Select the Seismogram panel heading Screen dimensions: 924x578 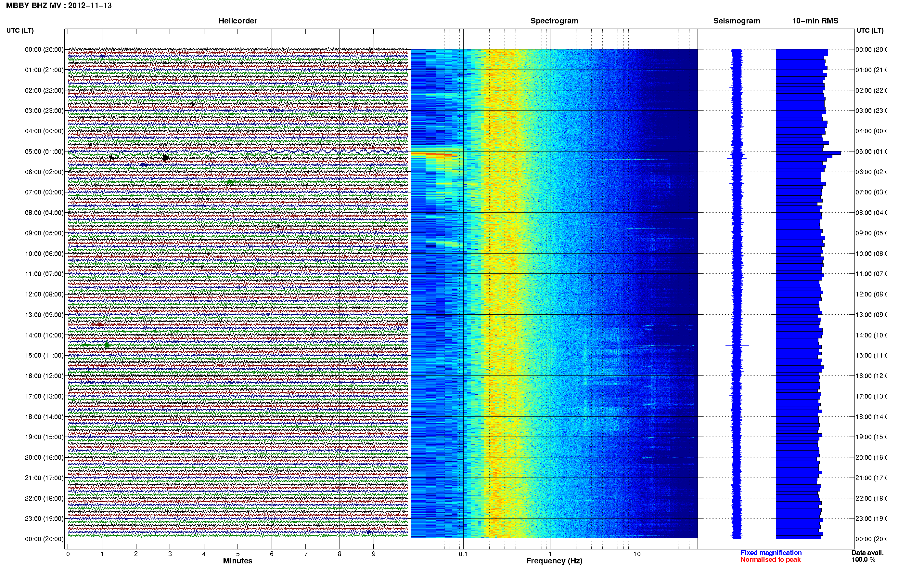(737, 21)
